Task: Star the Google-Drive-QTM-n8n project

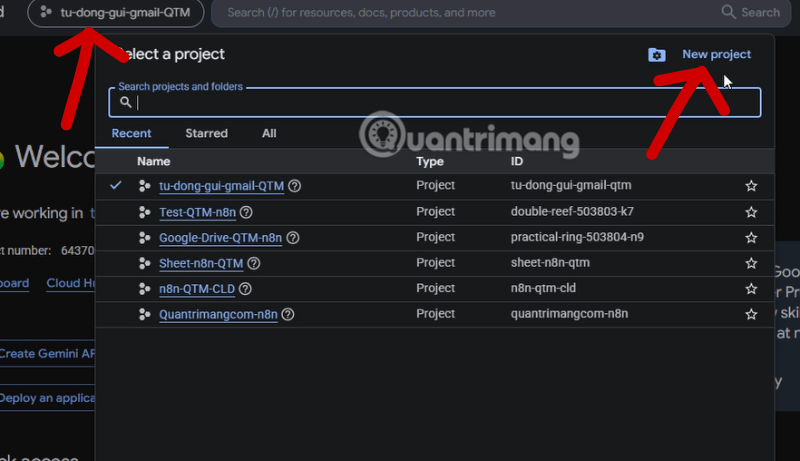Action: [751, 238]
